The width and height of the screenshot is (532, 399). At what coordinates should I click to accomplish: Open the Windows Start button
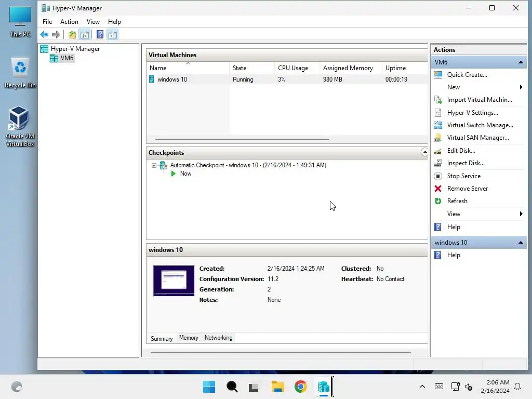click(209, 387)
